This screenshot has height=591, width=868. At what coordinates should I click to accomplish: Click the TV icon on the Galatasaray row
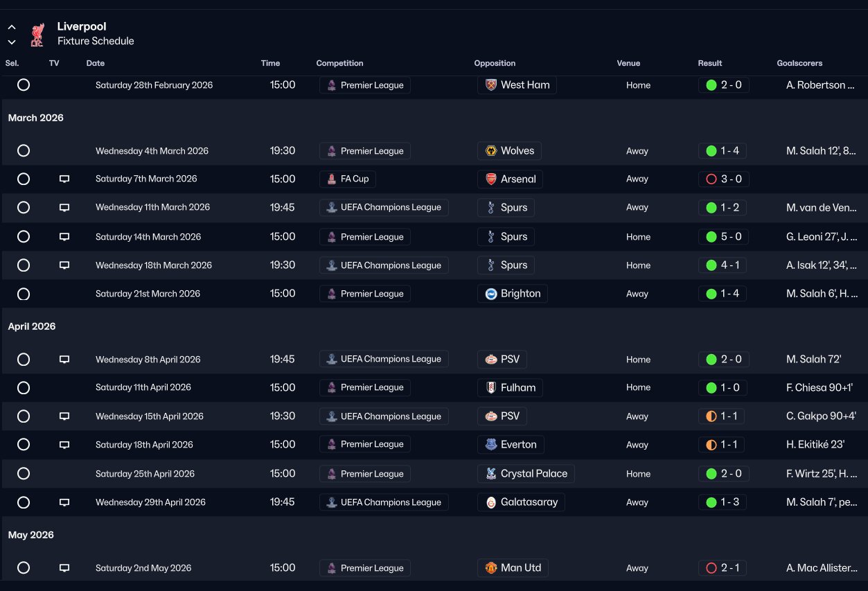[x=64, y=502]
